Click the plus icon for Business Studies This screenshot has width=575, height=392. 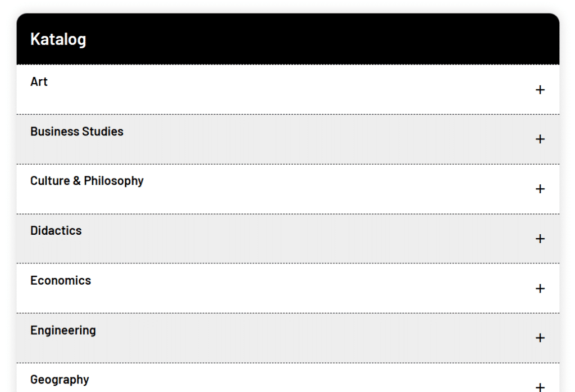coord(540,139)
